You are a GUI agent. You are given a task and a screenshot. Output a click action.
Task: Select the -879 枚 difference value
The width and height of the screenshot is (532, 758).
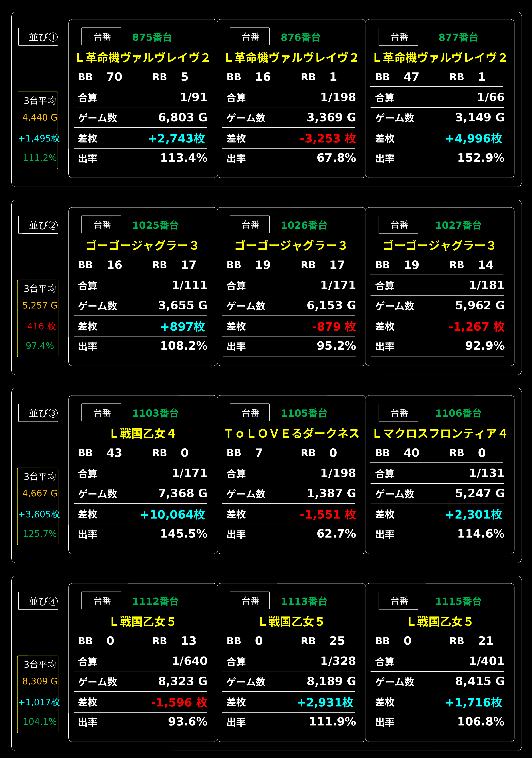(334, 326)
